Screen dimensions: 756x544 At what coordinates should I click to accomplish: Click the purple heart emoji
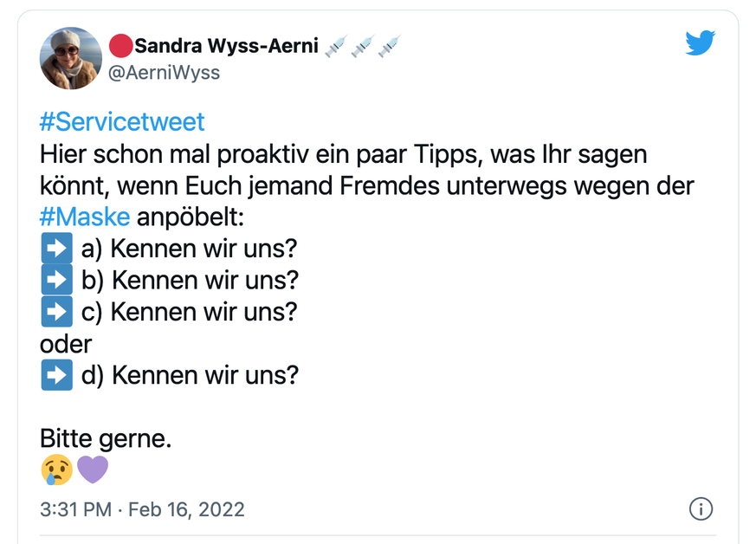93,470
